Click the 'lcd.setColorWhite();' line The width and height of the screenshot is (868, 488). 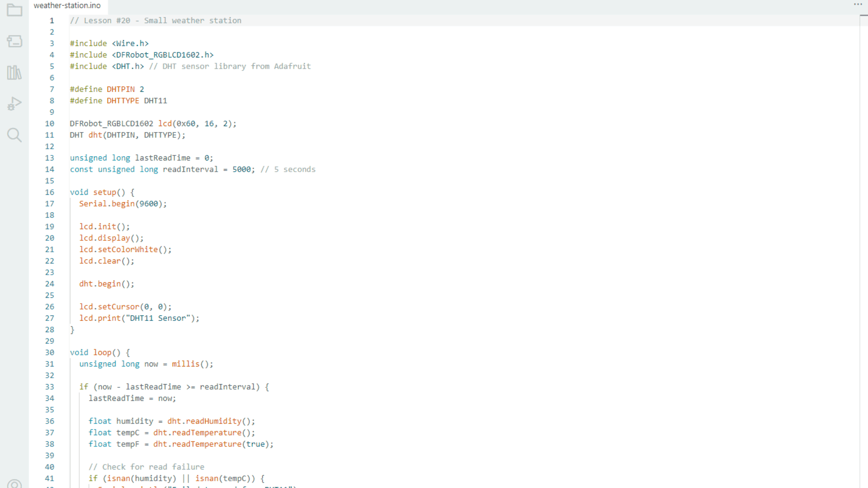125,249
